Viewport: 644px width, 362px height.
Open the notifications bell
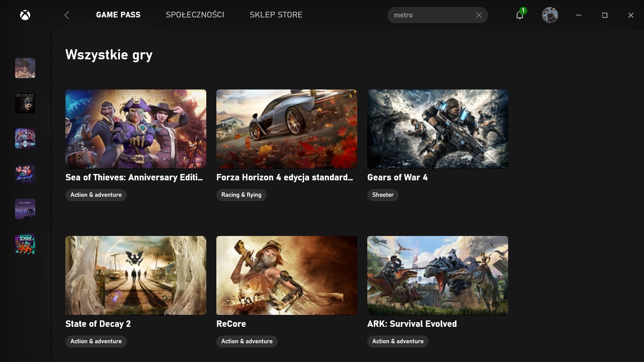click(x=520, y=15)
